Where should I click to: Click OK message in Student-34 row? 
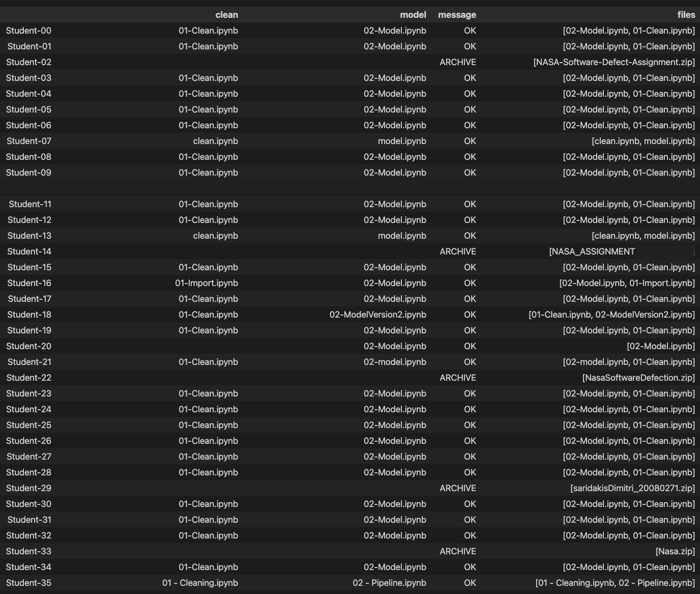tap(470, 567)
